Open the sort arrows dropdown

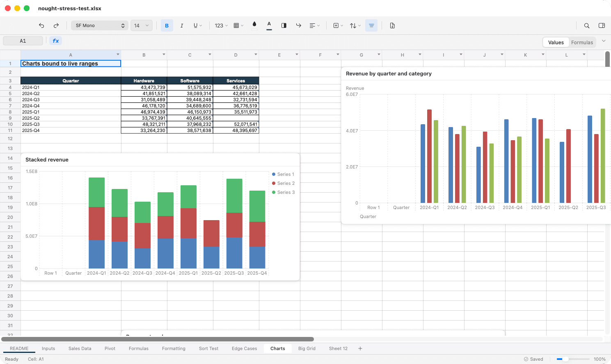[355, 25]
